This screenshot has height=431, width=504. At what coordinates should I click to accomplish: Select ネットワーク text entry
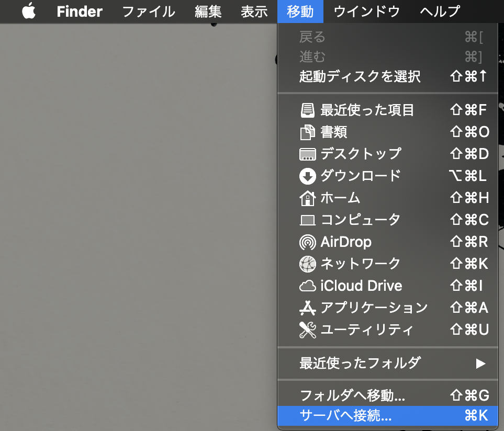pyautogui.click(x=361, y=264)
